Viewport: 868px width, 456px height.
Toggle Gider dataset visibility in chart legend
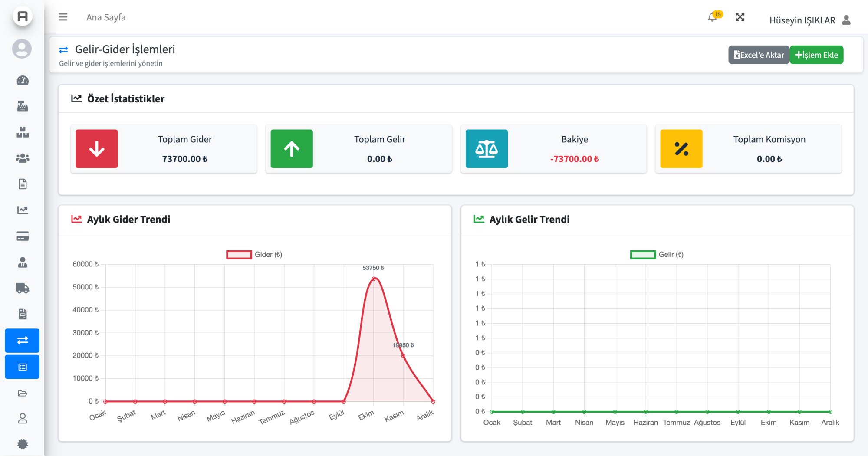[x=254, y=255]
